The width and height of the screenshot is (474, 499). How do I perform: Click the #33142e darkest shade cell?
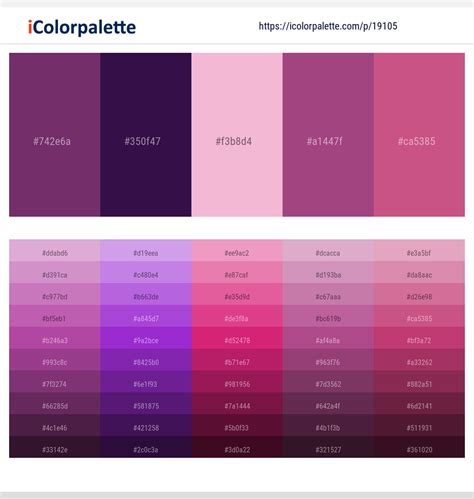tap(55, 447)
